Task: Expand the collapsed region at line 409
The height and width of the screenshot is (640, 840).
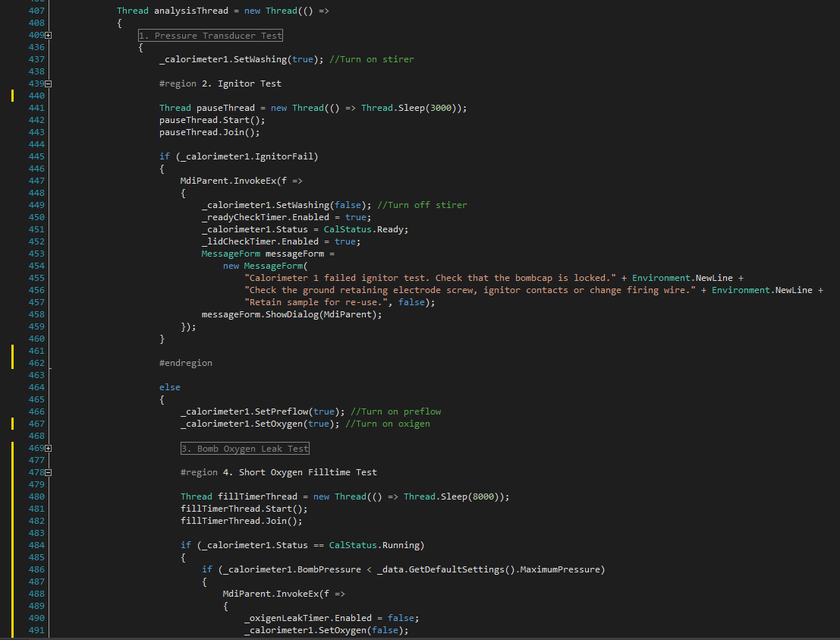Action: click(49, 36)
